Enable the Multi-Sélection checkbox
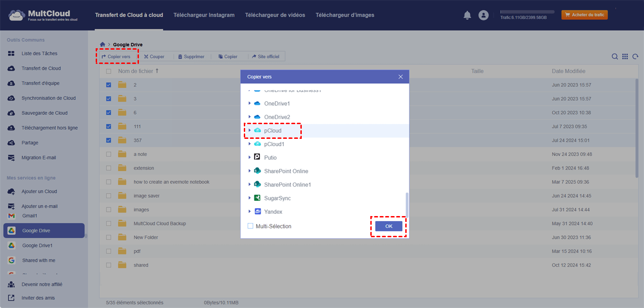644x308 pixels. 250,226
